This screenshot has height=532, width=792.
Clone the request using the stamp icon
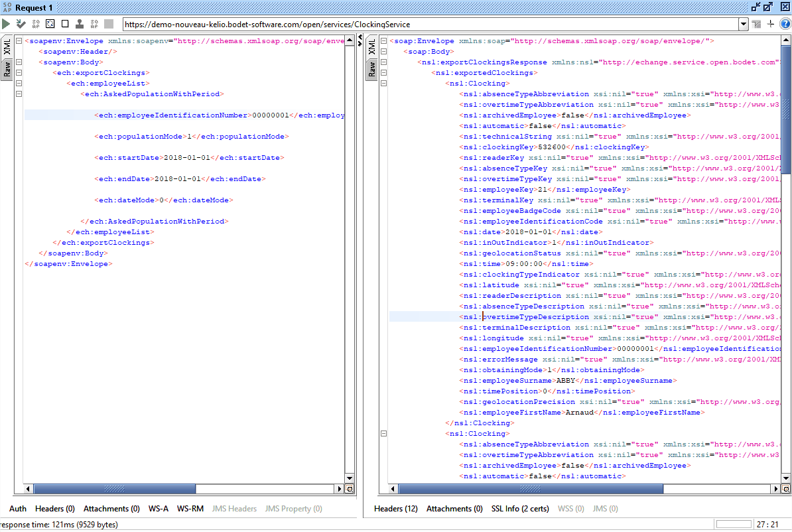point(80,24)
